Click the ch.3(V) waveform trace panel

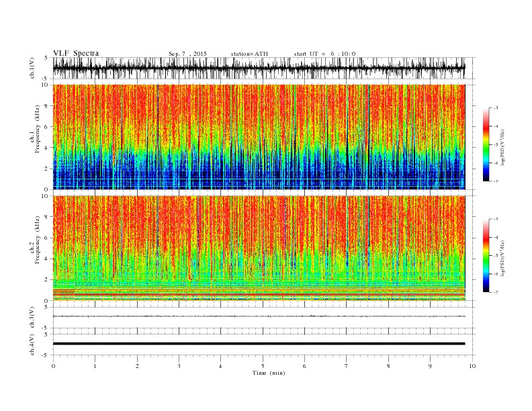coord(264,318)
